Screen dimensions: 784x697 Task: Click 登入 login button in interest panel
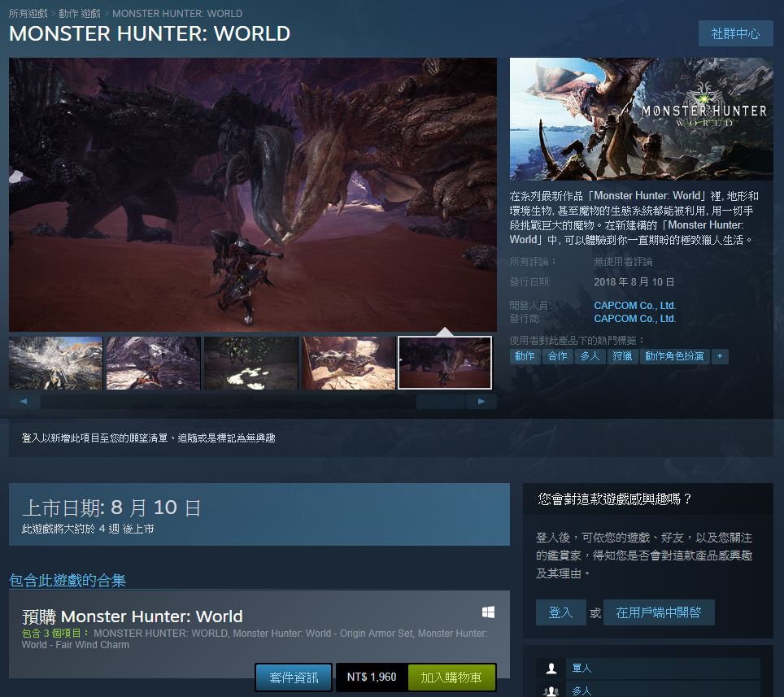coord(560,612)
